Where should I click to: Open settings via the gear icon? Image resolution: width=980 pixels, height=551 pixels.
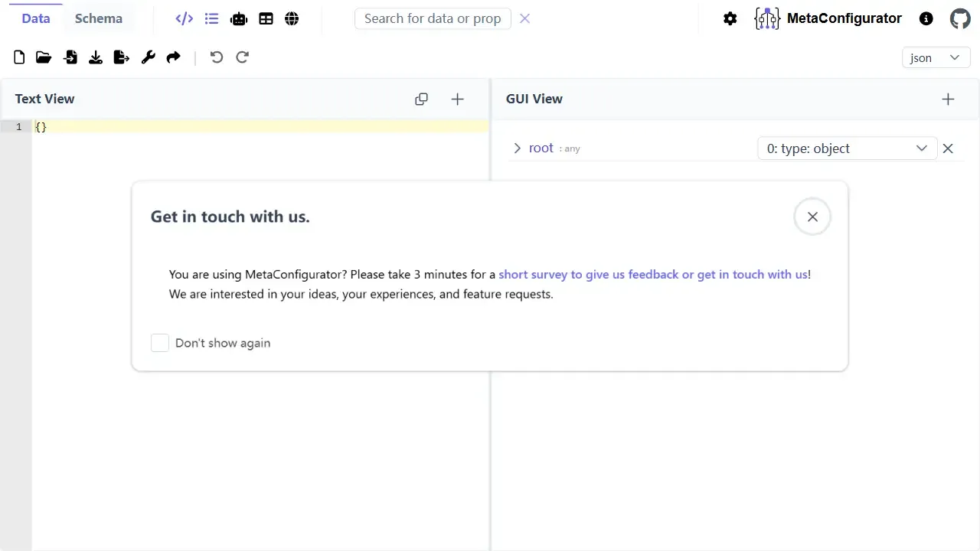click(730, 18)
